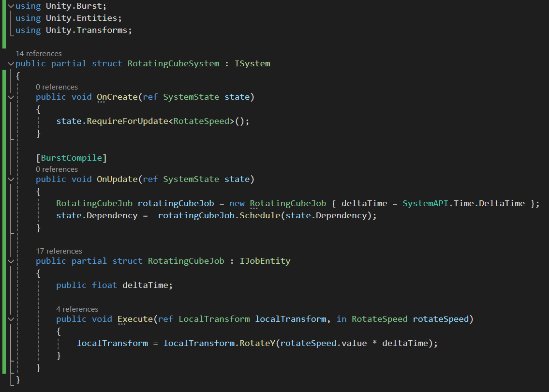Image resolution: width=549 pixels, height=392 pixels.
Task: Collapse the Execute method
Action: point(11,319)
